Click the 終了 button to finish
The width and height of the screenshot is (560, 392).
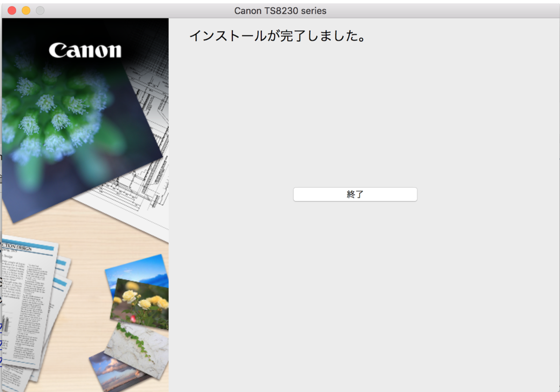355,194
